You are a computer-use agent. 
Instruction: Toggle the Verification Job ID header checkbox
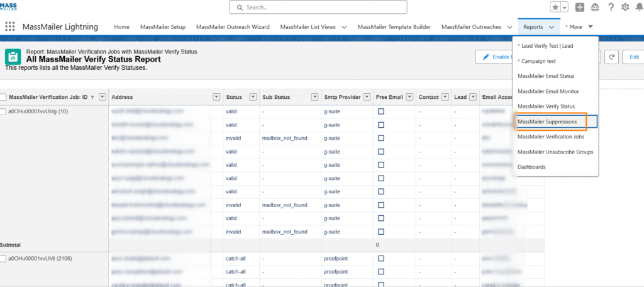click(4, 97)
